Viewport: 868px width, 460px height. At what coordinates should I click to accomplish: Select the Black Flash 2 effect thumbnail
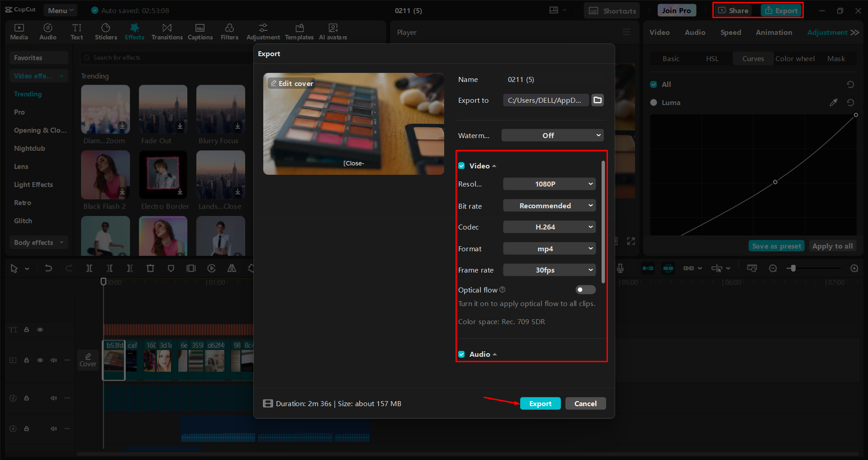pos(105,175)
